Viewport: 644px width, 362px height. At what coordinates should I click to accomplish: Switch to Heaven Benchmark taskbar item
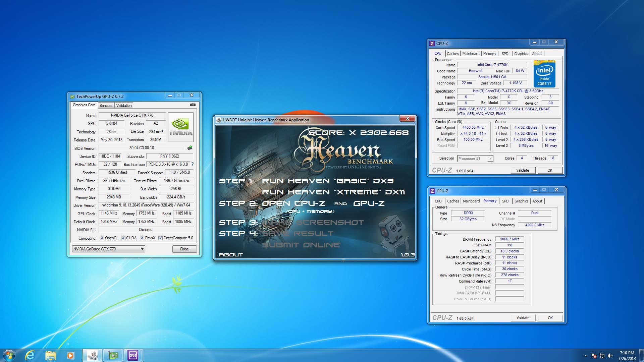coord(92,355)
